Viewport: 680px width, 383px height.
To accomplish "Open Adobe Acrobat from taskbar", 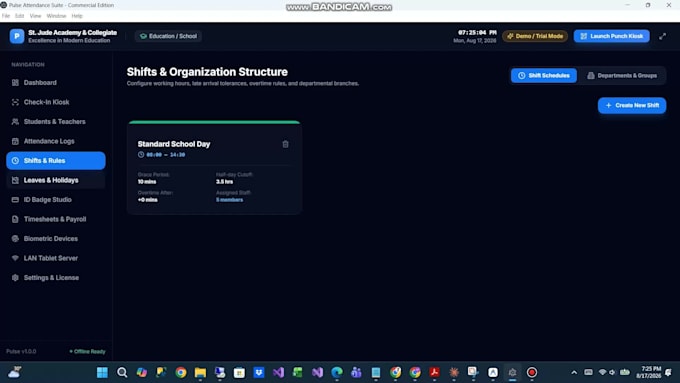I will pos(435,373).
